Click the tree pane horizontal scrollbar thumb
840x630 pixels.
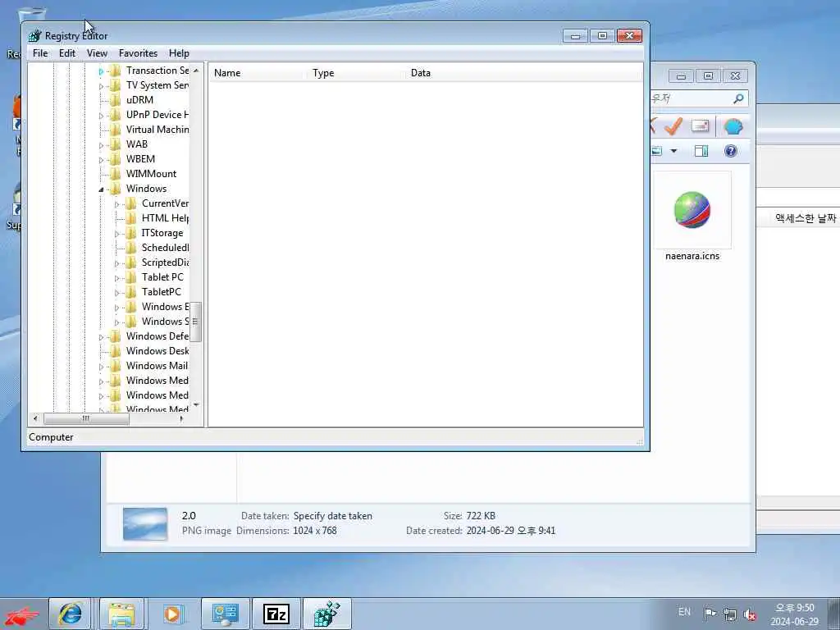pyautogui.click(x=86, y=418)
